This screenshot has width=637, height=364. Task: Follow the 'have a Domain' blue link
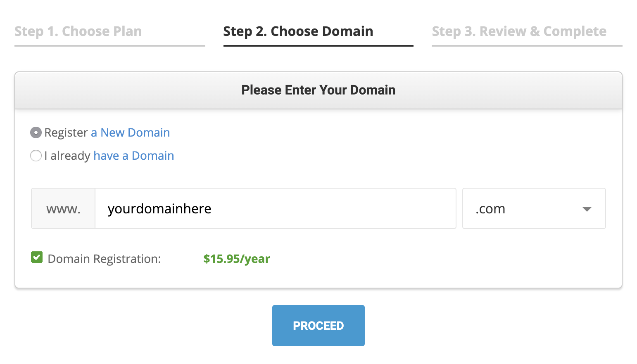[x=134, y=156]
